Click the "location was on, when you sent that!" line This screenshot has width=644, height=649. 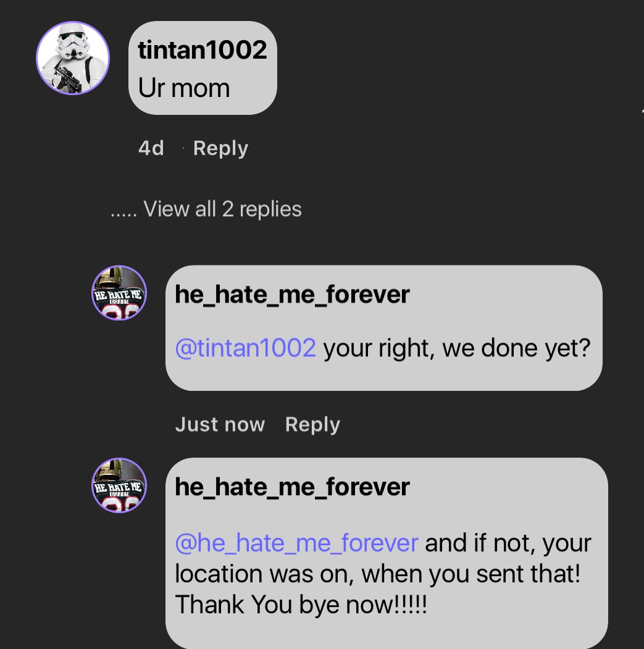(377, 574)
